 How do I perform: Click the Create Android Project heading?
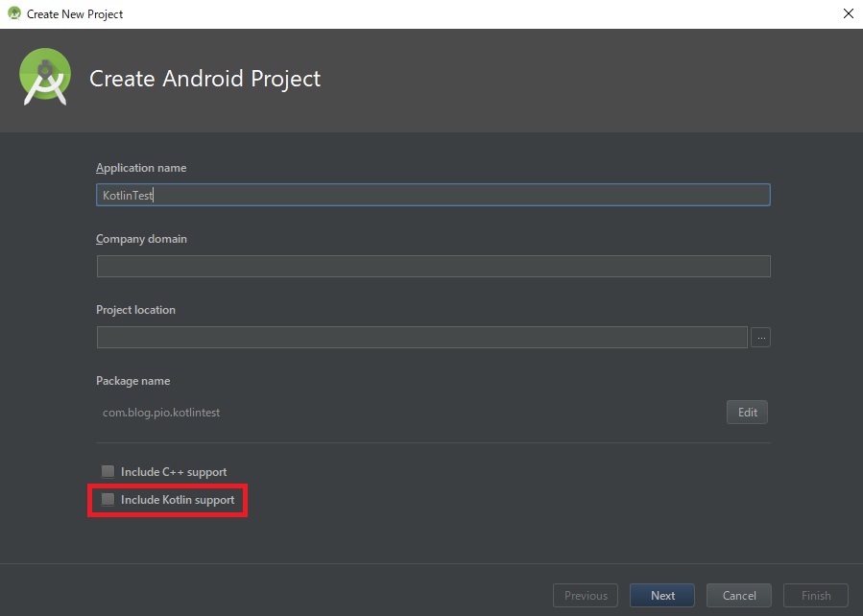point(204,78)
